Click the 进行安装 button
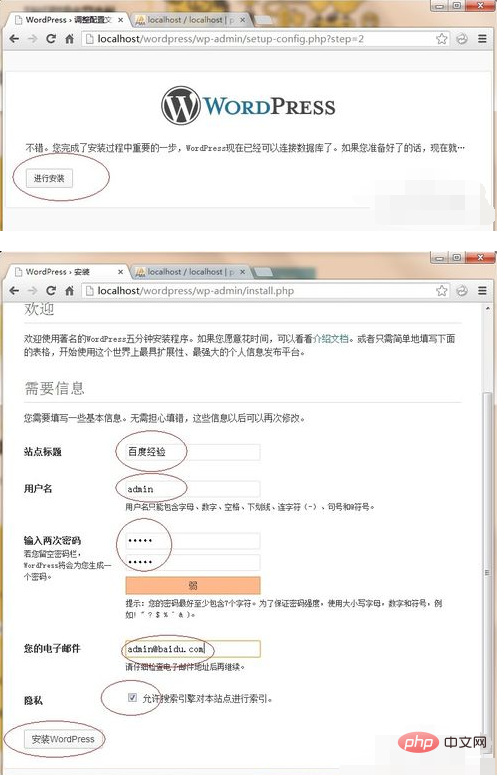497x775 pixels. click(49, 178)
